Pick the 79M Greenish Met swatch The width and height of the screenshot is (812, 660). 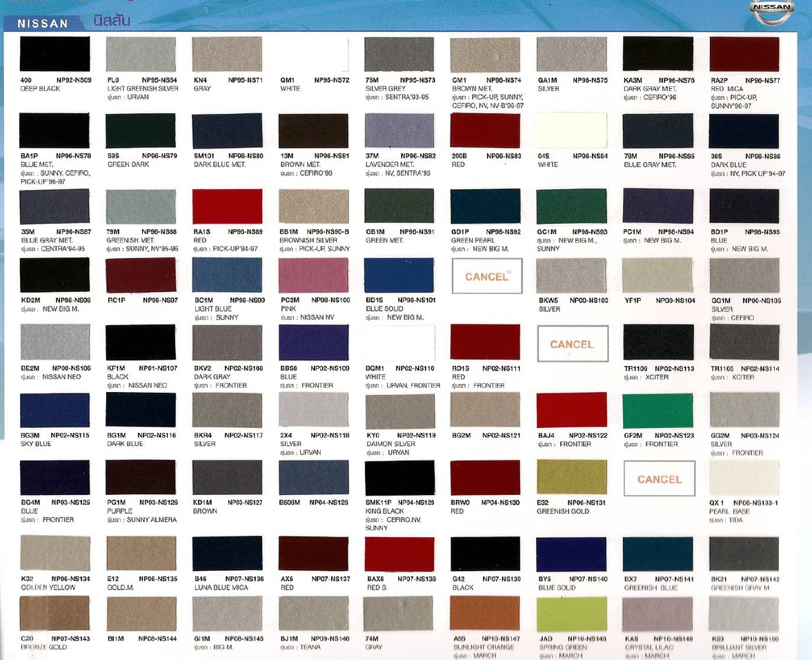pyautogui.click(x=141, y=206)
